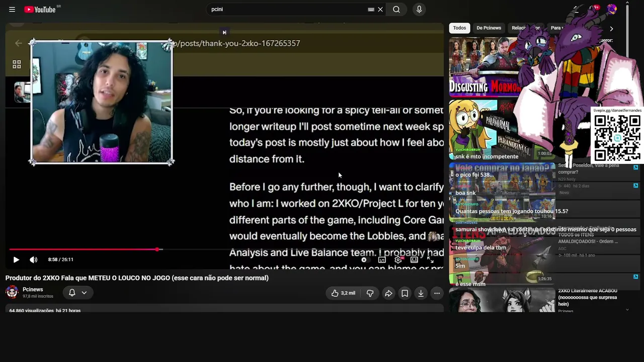Save the video with the bookmark icon
This screenshot has width=644, height=362.
tap(405, 293)
